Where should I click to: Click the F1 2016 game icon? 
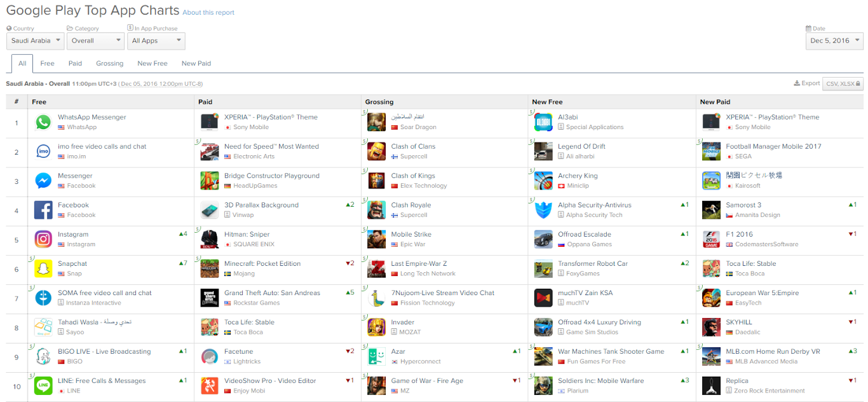coord(711,239)
